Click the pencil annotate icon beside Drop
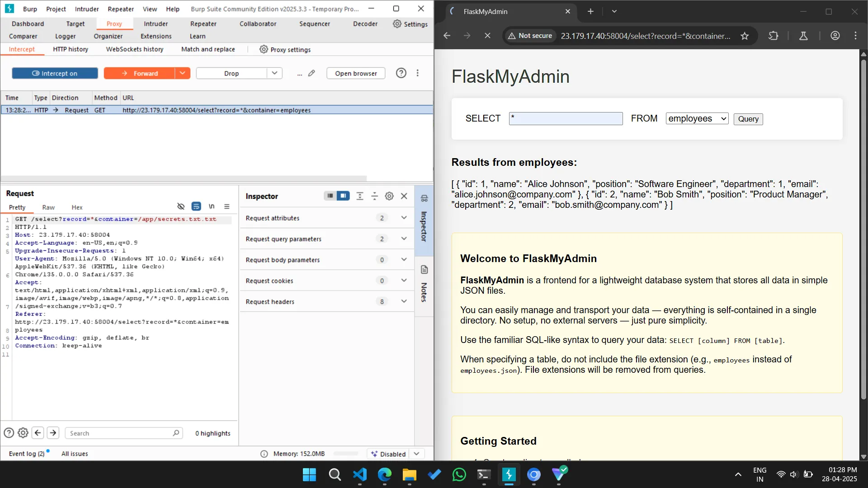868x488 pixels. [x=311, y=73]
